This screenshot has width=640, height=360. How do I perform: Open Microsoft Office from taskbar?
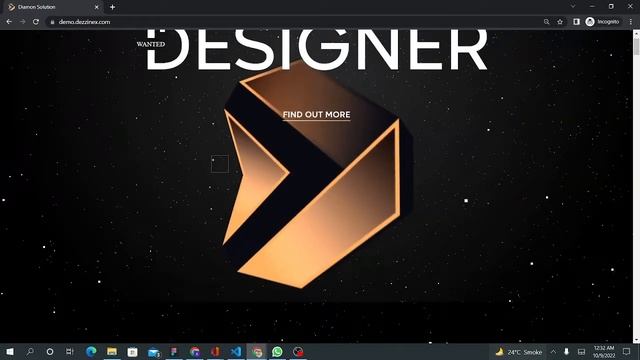[x=216, y=351]
